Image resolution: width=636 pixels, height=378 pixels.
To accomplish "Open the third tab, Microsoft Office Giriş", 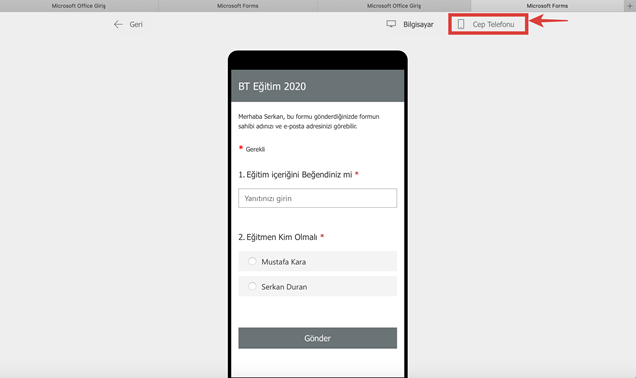I will point(394,6).
